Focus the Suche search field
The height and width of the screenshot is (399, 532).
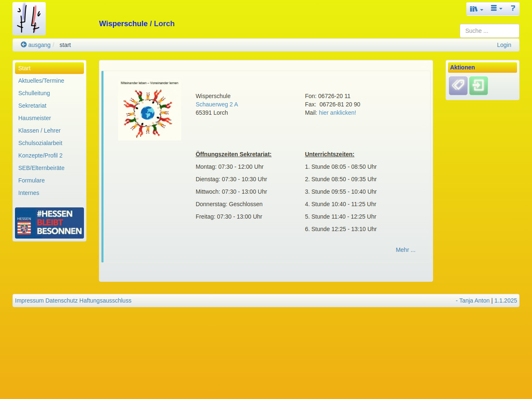click(489, 31)
